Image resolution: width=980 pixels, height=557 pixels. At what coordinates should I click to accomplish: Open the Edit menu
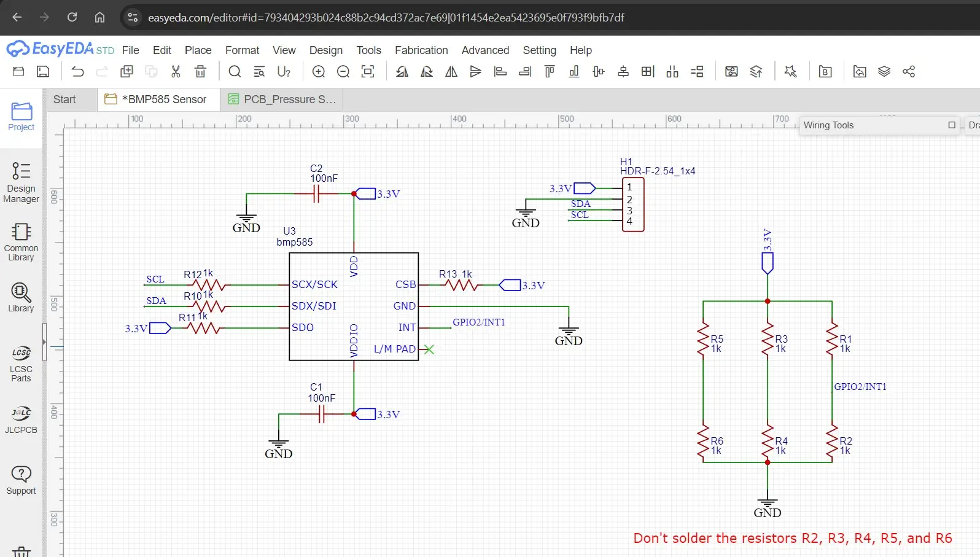click(x=162, y=50)
